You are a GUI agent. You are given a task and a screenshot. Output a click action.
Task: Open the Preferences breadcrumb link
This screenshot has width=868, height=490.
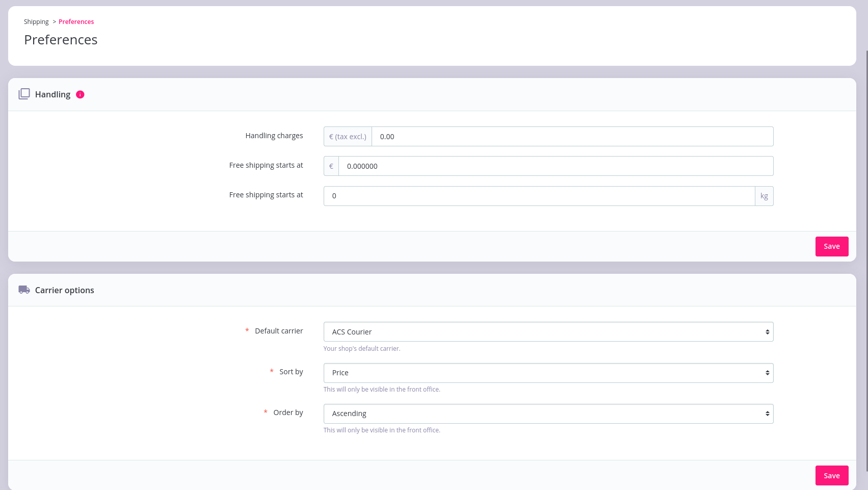(76, 21)
